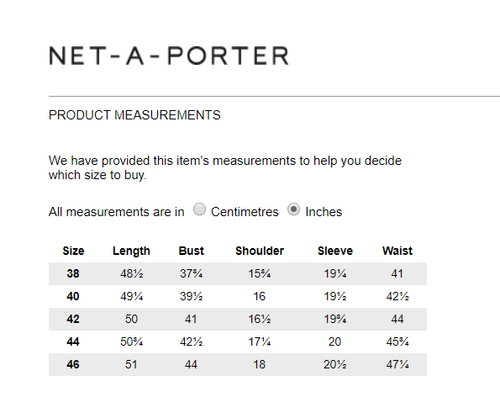Select the Inches radio button
The height and width of the screenshot is (397, 500).
click(293, 210)
